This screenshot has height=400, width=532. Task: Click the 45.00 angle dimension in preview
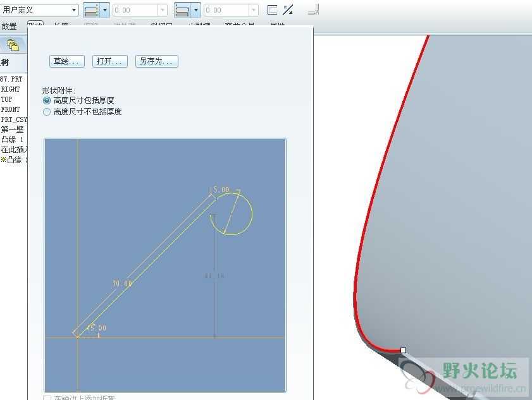point(97,328)
